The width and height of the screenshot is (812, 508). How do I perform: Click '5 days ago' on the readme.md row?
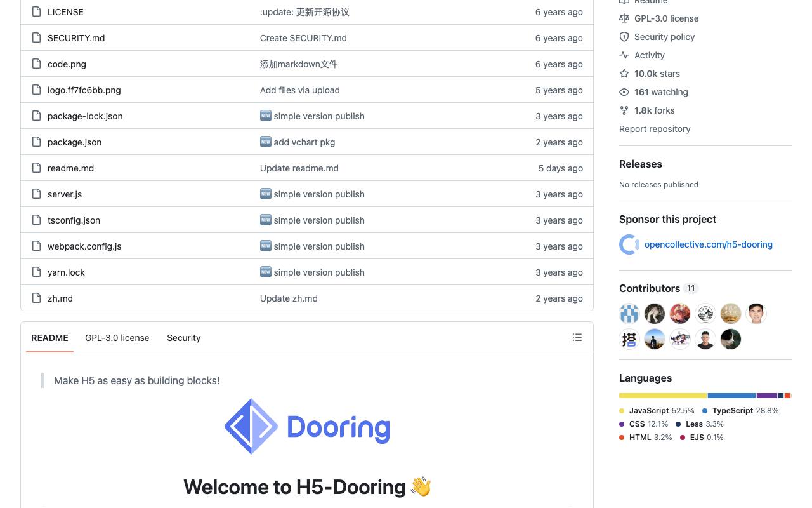click(561, 168)
